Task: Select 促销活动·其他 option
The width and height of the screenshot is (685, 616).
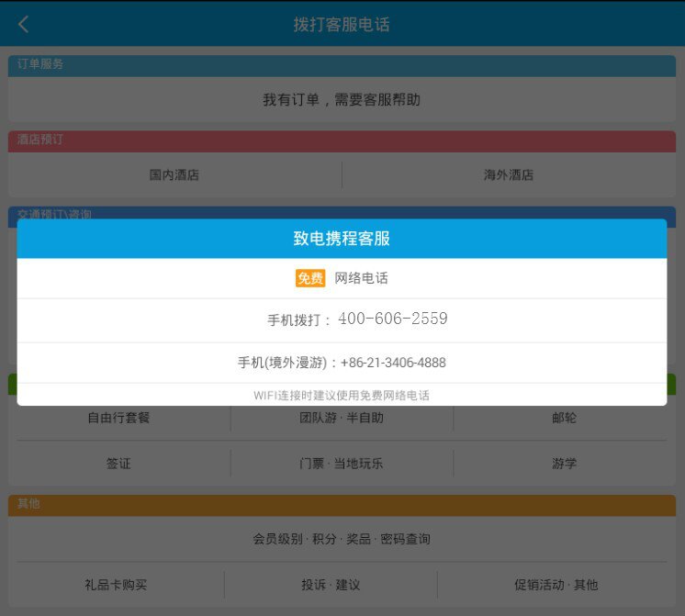Action: click(x=556, y=585)
